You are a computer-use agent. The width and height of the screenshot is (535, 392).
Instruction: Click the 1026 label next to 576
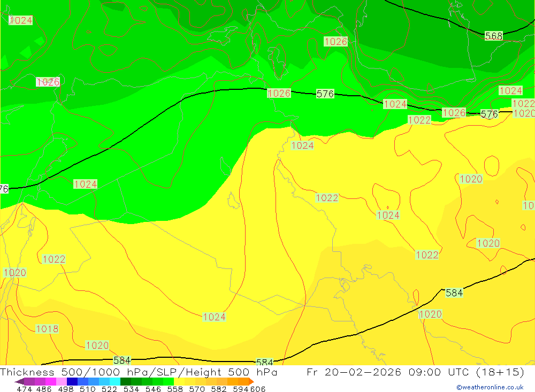point(454,113)
